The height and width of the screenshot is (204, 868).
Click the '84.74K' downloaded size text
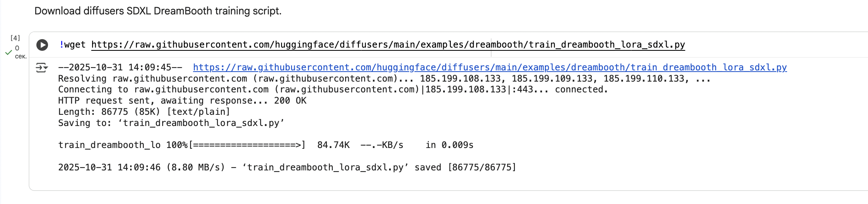click(x=333, y=145)
